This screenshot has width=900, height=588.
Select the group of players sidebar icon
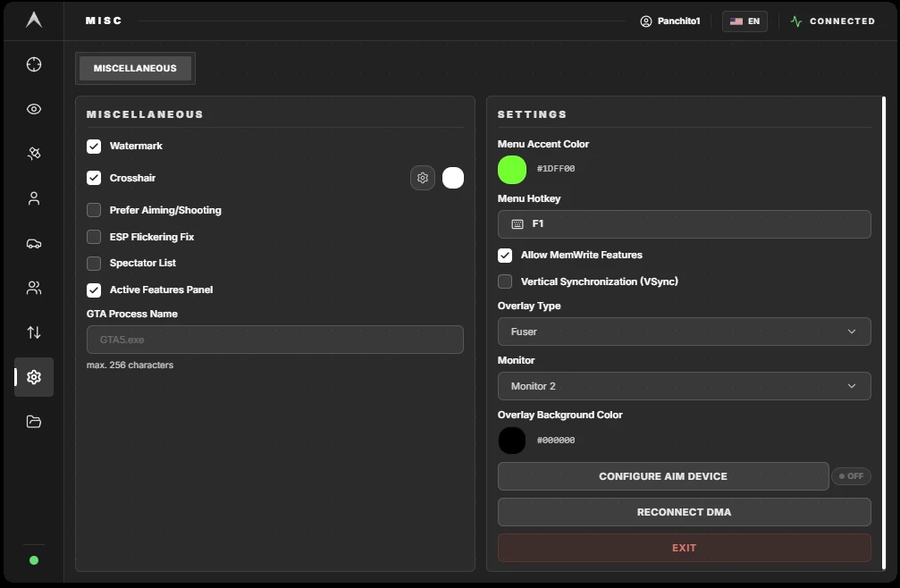(34, 288)
